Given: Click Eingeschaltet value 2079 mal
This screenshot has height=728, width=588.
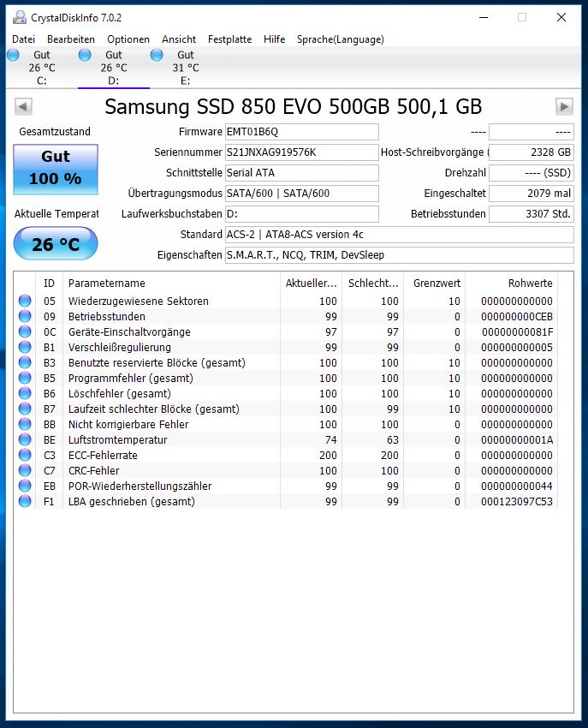Looking at the screenshot, I should tap(532, 194).
